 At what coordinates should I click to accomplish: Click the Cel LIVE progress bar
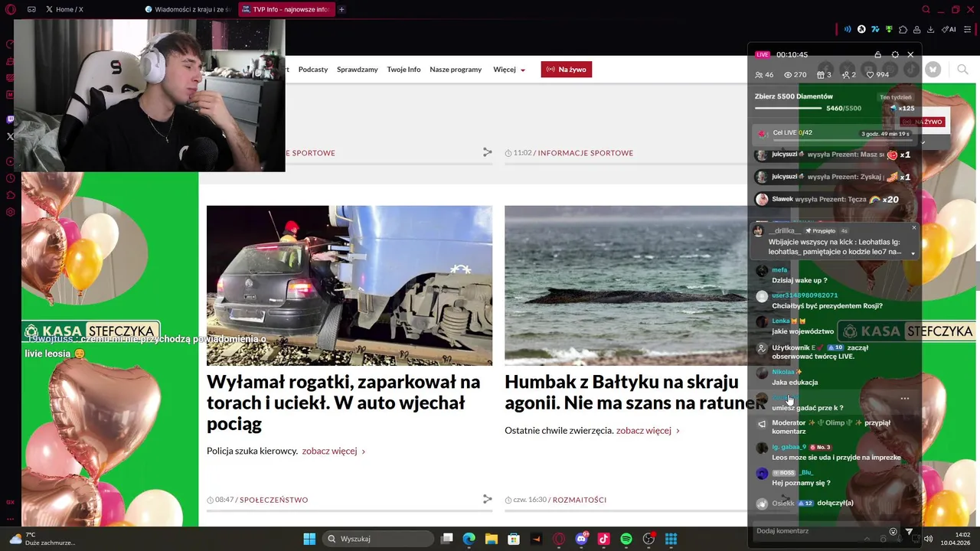[842, 141]
